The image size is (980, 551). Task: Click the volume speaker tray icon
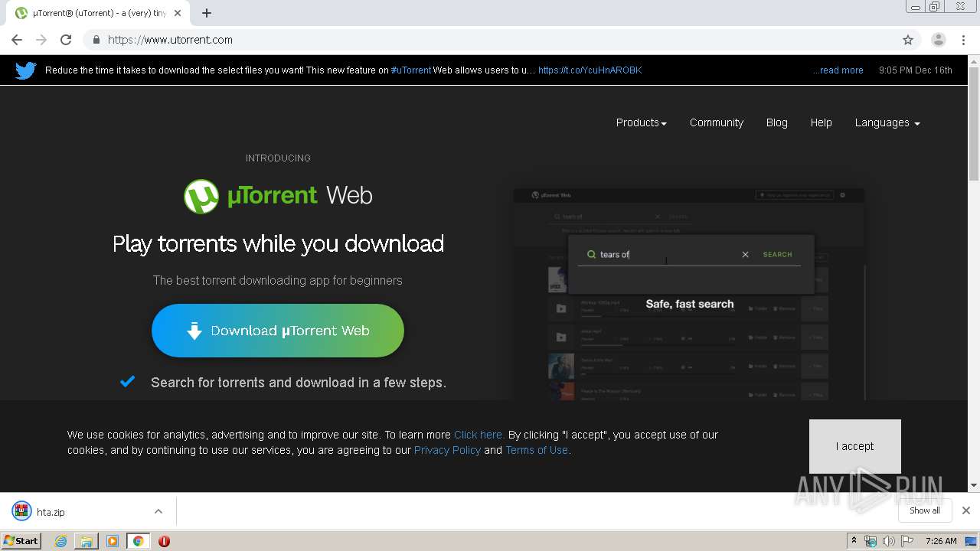tap(888, 541)
